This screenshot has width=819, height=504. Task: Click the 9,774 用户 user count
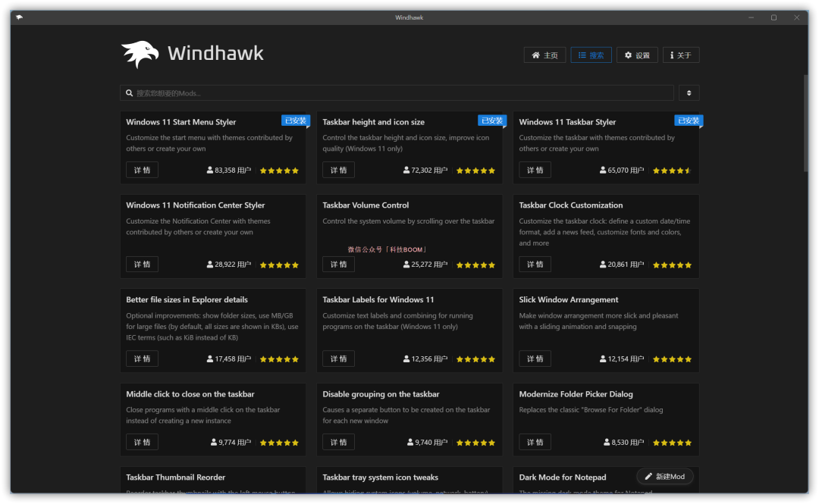pyautogui.click(x=231, y=443)
